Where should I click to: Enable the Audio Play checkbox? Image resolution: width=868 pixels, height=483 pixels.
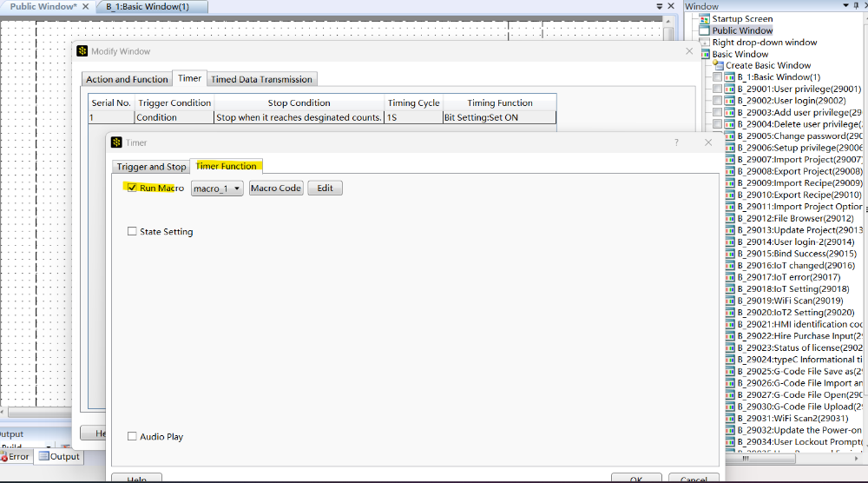(132, 436)
